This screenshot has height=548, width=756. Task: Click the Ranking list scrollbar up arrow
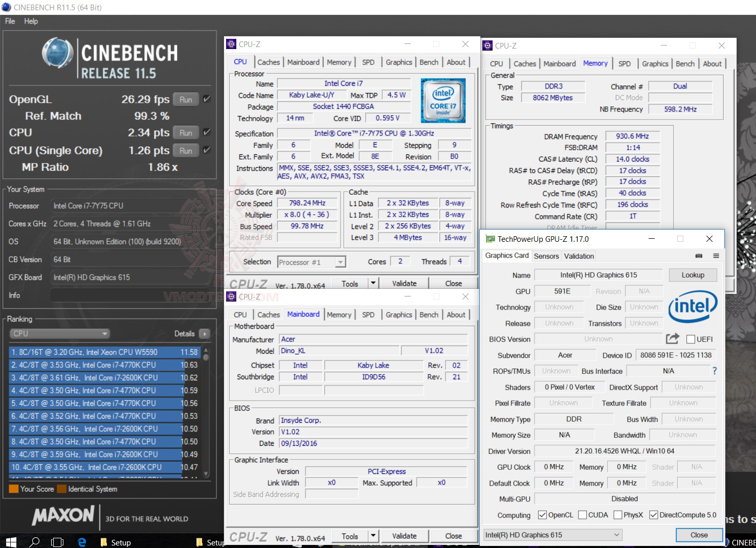206,351
